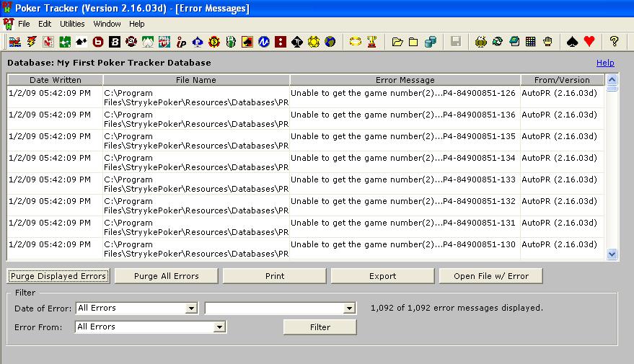The height and width of the screenshot is (364, 634).
Task: Click the question mark help icon
Action: coord(615,42)
